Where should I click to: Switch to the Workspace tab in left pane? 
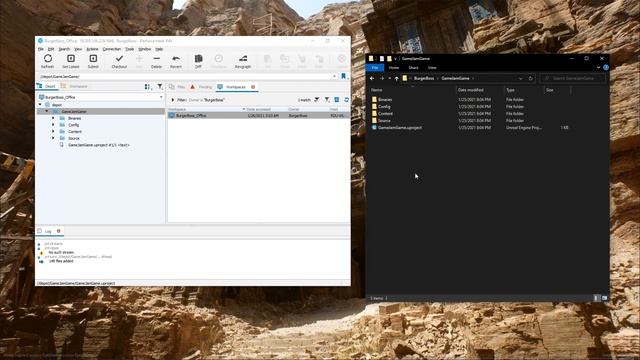click(74, 87)
